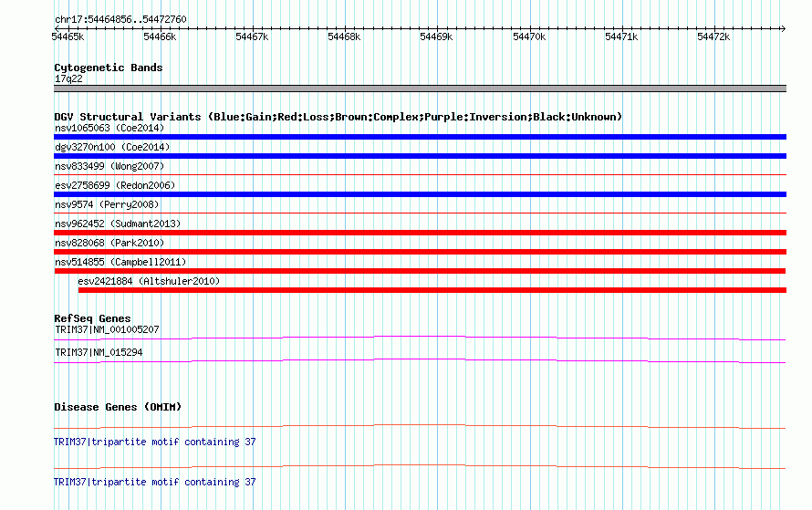Click the 54468k ruler tick label
The width and height of the screenshot is (812, 510).
click(344, 36)
